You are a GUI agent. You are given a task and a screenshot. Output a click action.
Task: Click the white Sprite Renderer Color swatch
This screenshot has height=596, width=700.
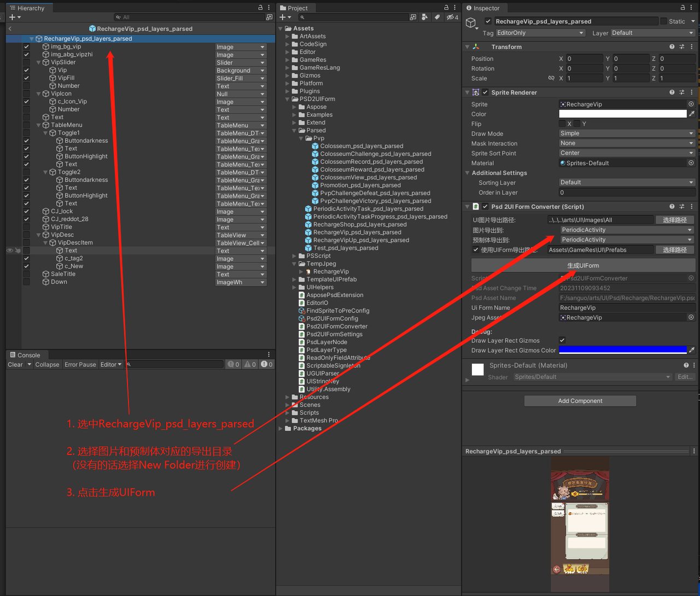click(x=622, y=114)
